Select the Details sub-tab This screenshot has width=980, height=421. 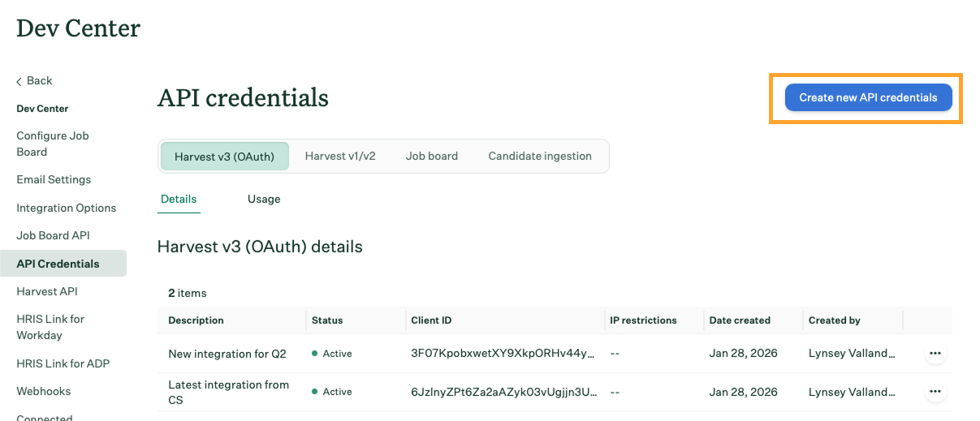click(x=179, y=200)
